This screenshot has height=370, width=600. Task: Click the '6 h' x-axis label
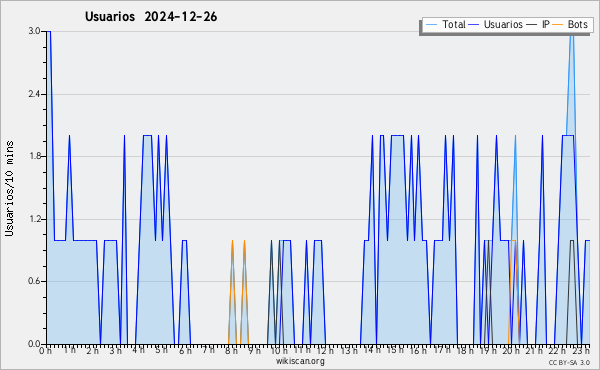[x=185, y=350]
